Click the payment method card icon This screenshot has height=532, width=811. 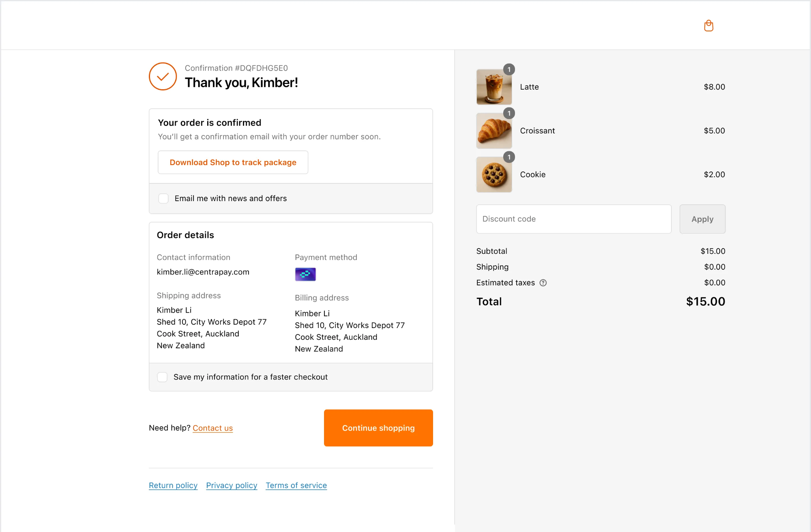[305, 274]
